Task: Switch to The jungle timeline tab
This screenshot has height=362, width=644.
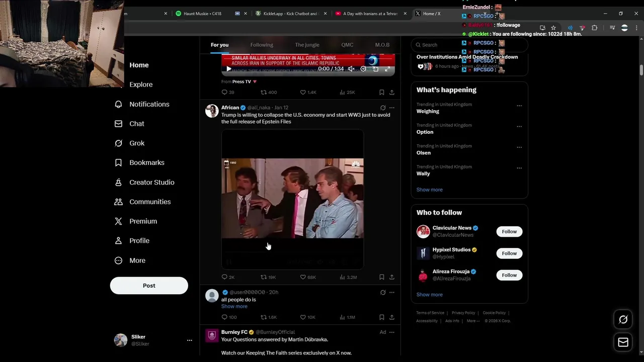Action: coord(307,45)
